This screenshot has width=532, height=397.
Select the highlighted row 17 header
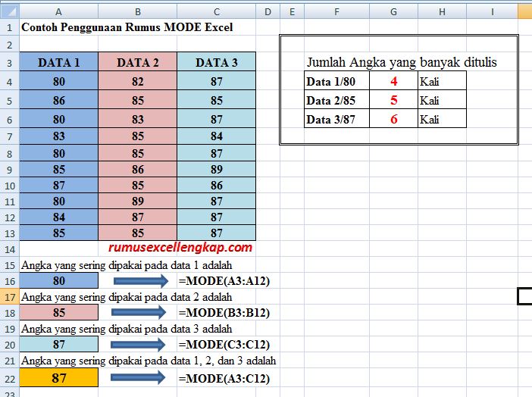[x=10, y=297]
